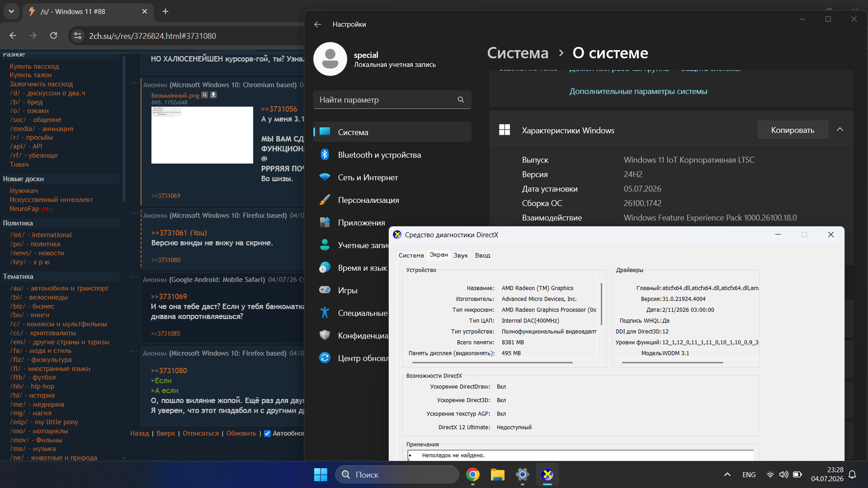868x488 pixels.
Task: Open the clock showing 23:28
Action: 827,474
